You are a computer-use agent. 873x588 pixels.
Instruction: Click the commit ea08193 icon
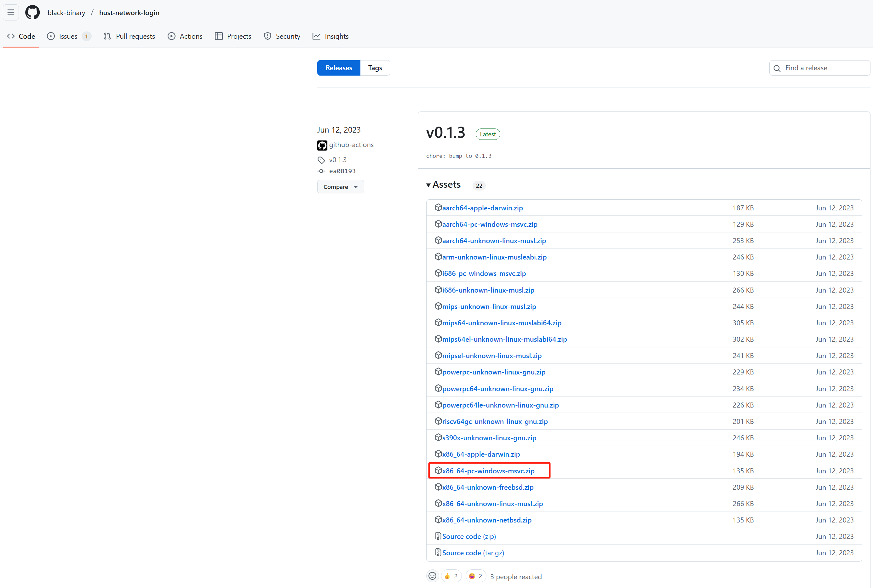point(321,171)
